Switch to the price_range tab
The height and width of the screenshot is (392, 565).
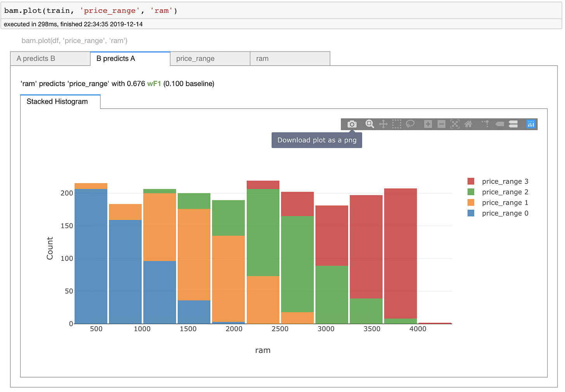click(x=210, y=59)
